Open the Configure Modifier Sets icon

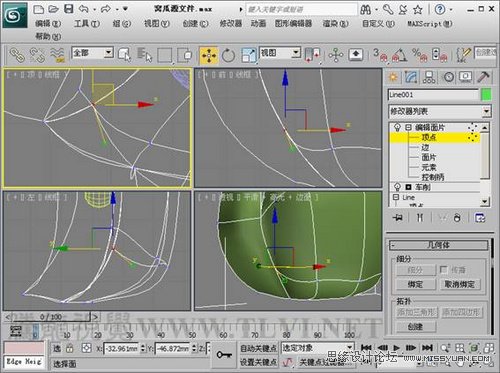480,218
